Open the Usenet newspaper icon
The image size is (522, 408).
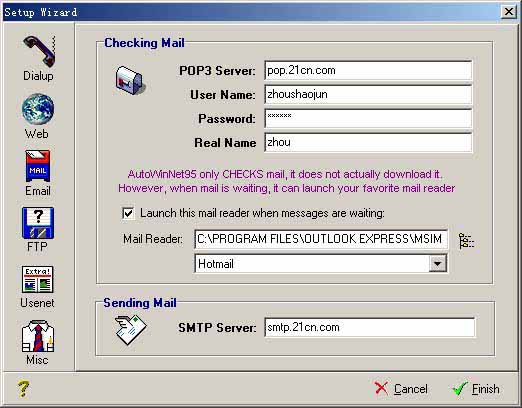38,279
